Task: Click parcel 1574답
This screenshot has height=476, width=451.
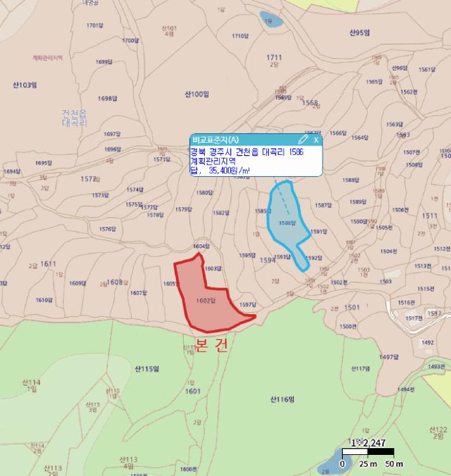Action: click(x=135, y=190)
